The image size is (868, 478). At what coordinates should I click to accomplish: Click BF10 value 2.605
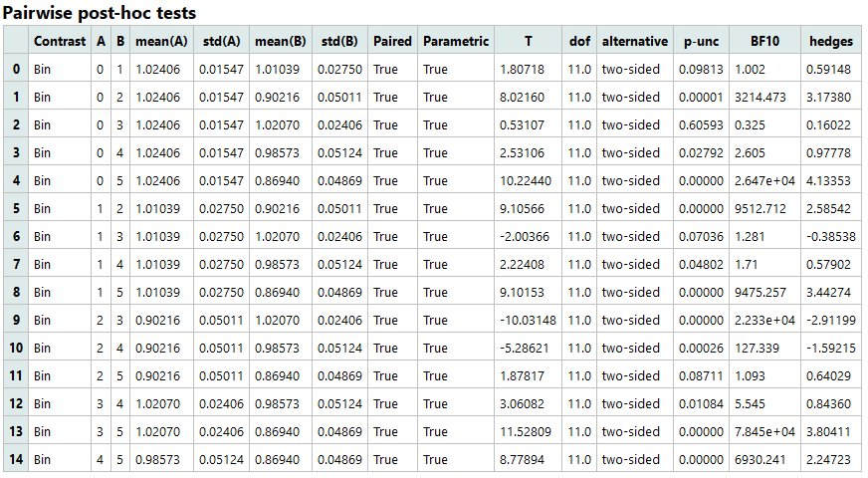[x=751, y=153]
